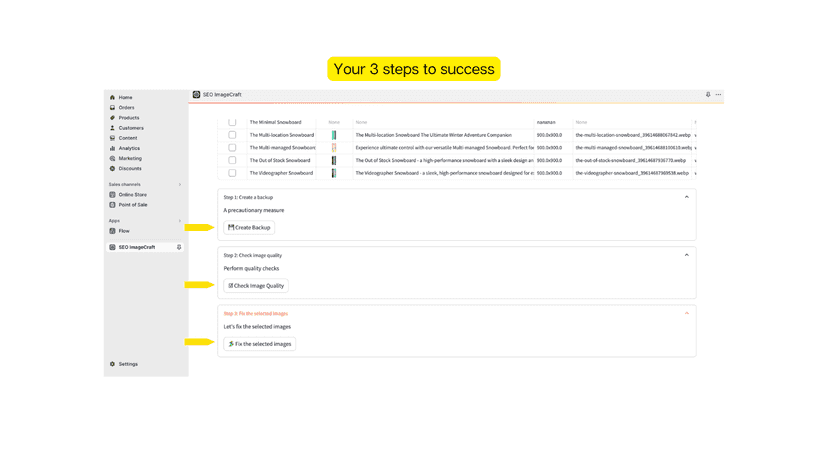828x466 pixels.
Task: Open Orders via its sidebar icon
Action: (112, 107)
